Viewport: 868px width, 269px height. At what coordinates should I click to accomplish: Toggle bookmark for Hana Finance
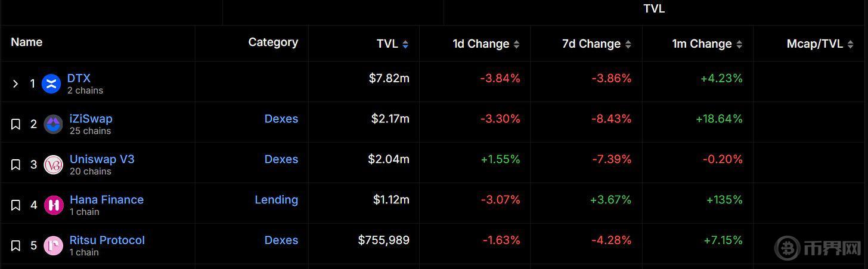tap(16, 205)
